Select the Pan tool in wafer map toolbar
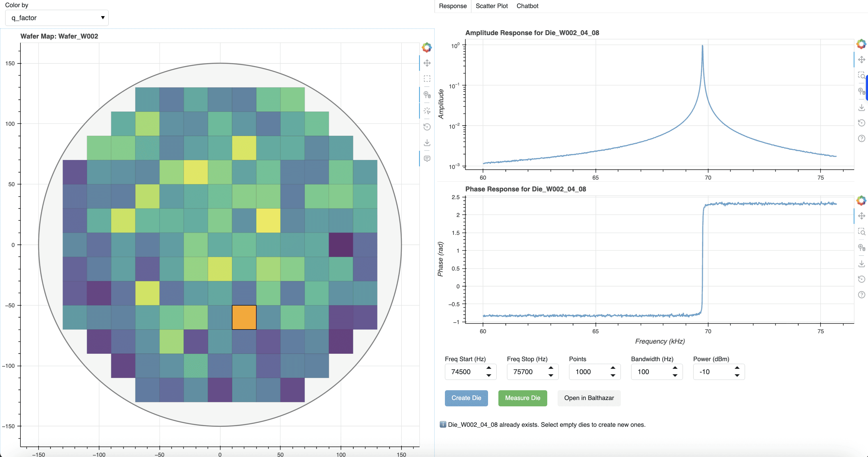This screenshot has width=868, height=457. pos(427,63)
